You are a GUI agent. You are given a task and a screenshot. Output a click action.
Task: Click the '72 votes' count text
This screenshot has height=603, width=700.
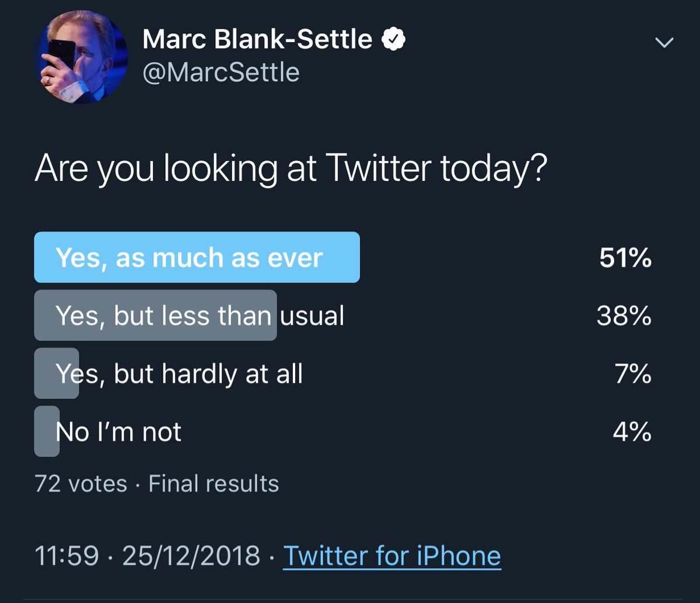click(81, 484)
